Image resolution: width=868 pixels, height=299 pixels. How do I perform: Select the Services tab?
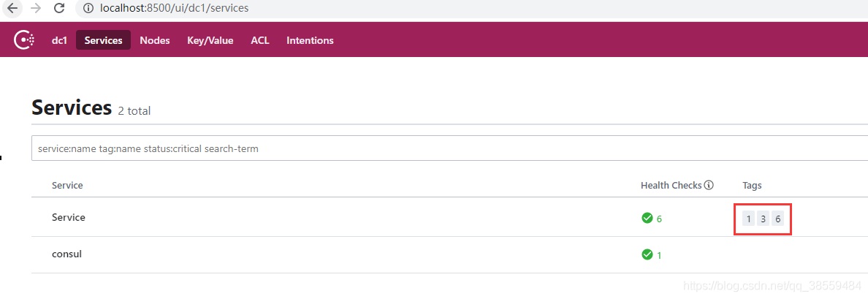point(104,40)
